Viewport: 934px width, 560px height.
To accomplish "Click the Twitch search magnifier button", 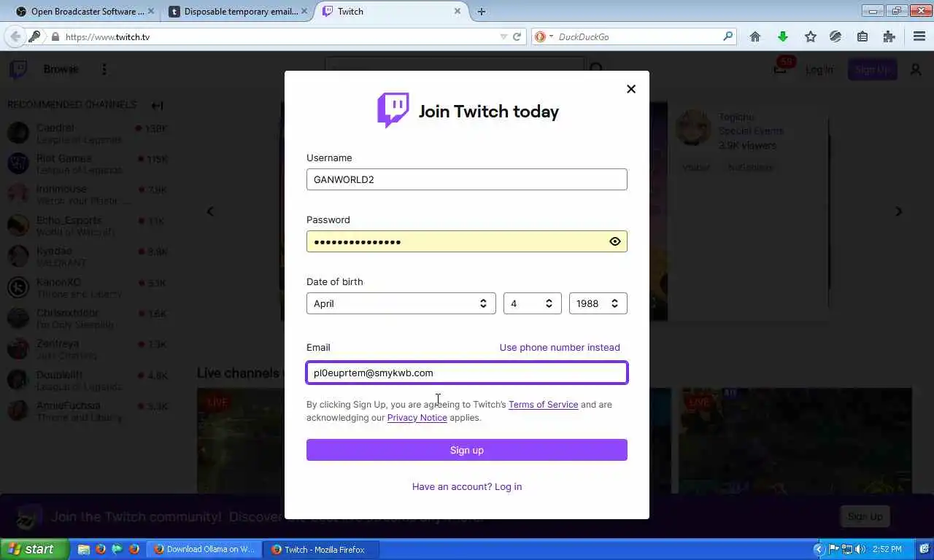I will click(x=596, y=69).
